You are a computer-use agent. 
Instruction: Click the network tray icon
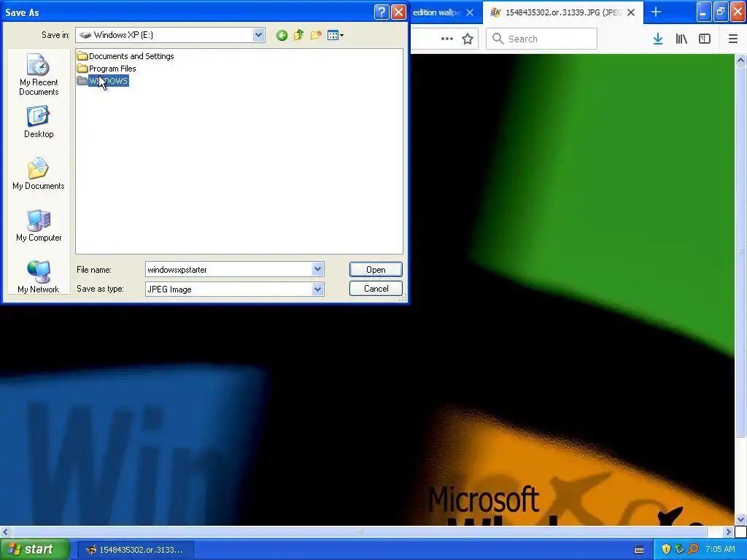point(679,550)
